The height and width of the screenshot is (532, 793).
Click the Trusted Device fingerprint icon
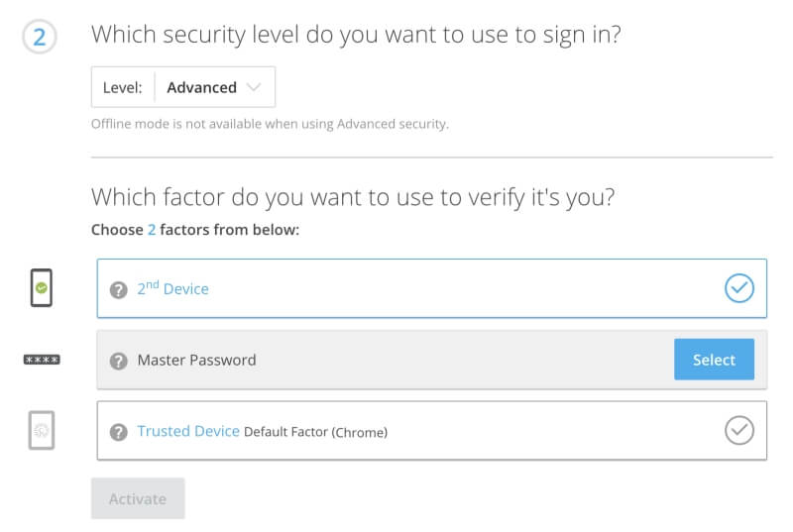point(42,430)
